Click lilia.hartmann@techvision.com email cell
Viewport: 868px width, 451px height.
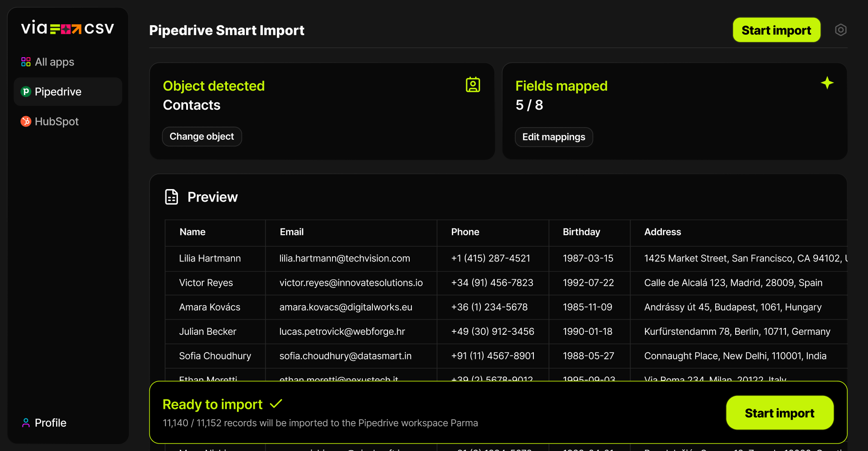[x=351, y=258]
